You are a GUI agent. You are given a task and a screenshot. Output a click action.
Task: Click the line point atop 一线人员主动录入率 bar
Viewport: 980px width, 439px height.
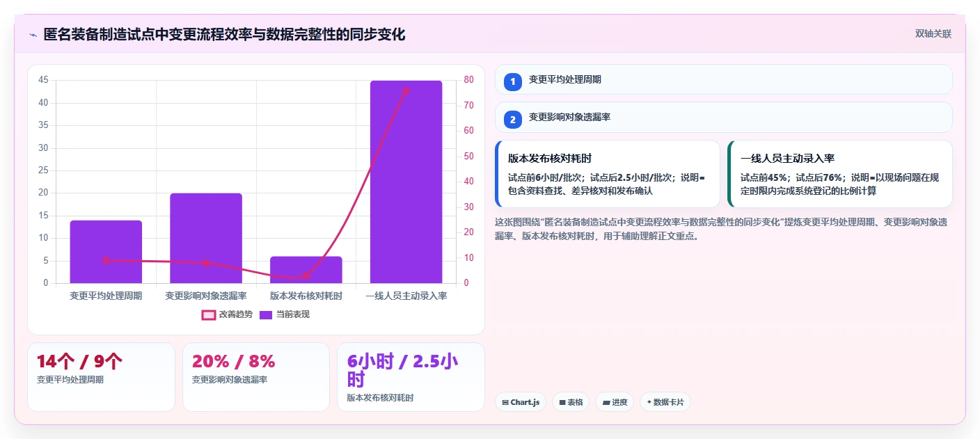[x=406, y=90]
